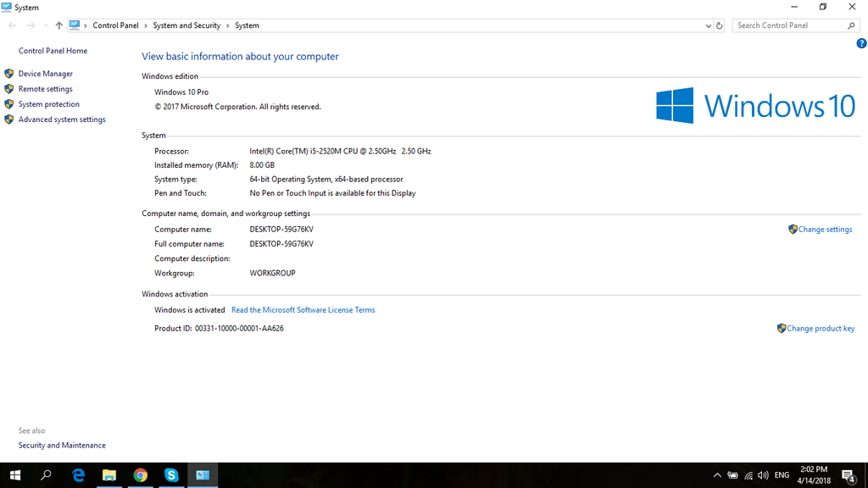Click computer name DESKTOP-59G76KV
The image size is (868, 488).
(281, 229)
